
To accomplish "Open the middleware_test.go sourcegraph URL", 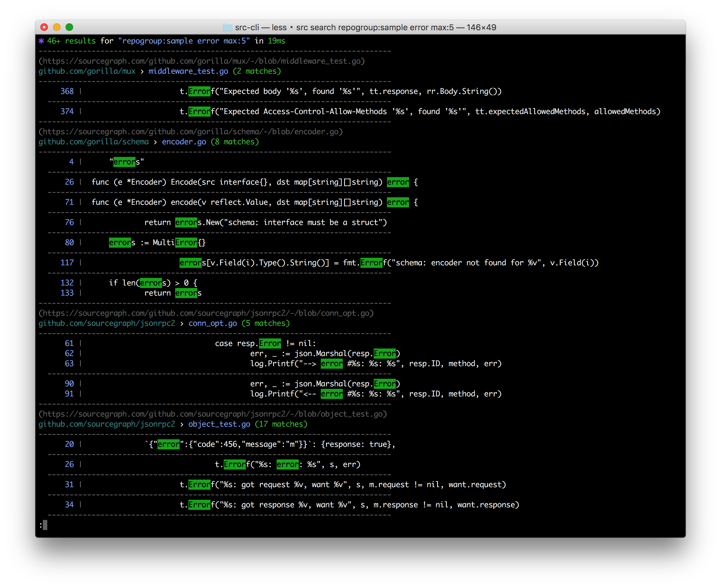I will coord(201,61).
